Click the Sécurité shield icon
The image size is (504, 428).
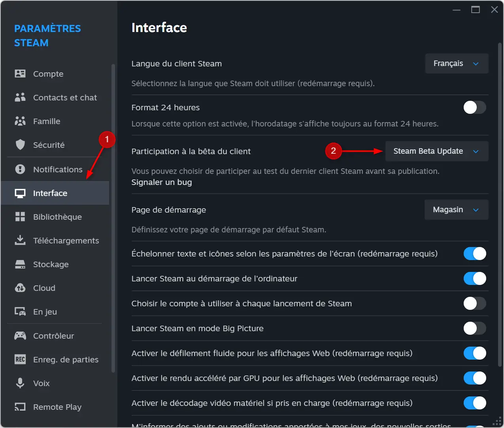click(x=20, y=145)
